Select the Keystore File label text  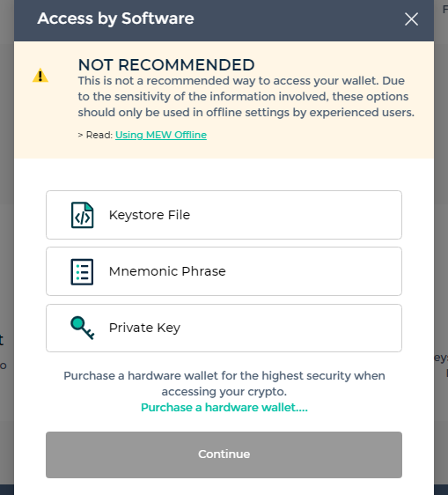point(150,215)
